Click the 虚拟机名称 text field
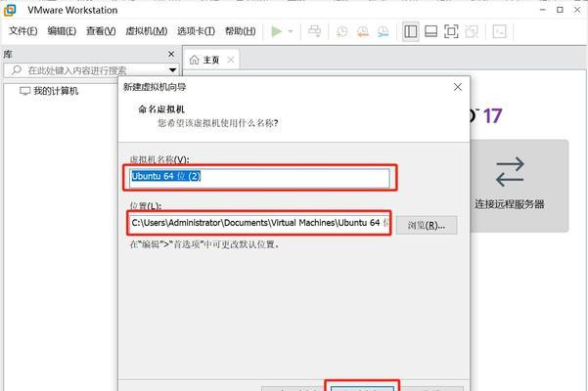 pos(259,178)
